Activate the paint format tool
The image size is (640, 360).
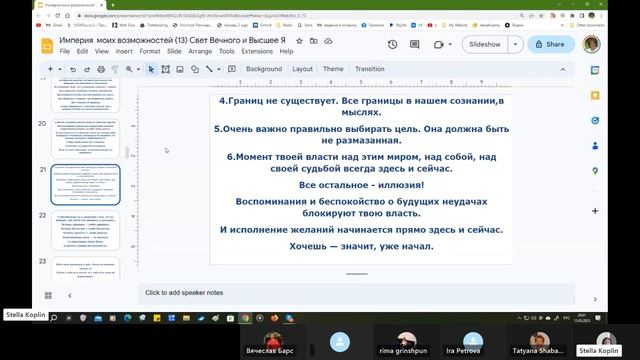click(x=115, y=69)
